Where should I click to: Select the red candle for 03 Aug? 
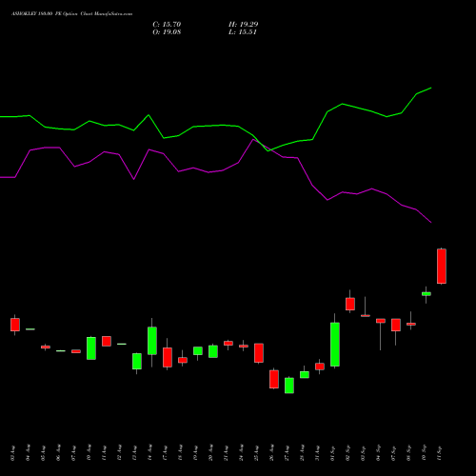[x=15, y=325]
